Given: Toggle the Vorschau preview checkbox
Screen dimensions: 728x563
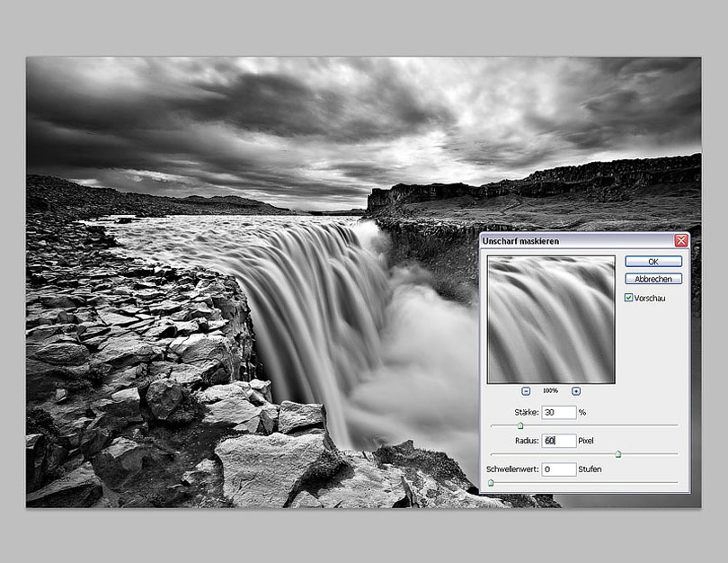Looking at the screenshot, I should 628,298.
